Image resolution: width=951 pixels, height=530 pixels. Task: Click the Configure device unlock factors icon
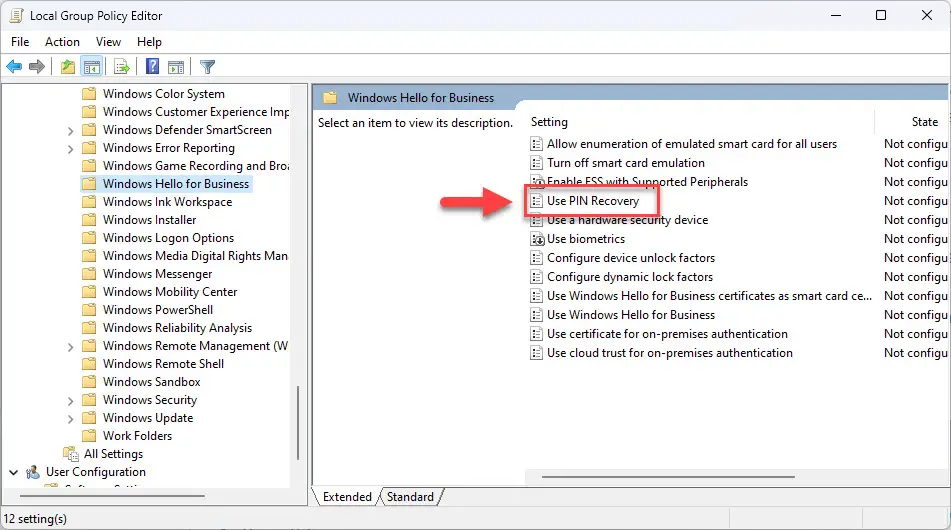[x=536, y=258]
